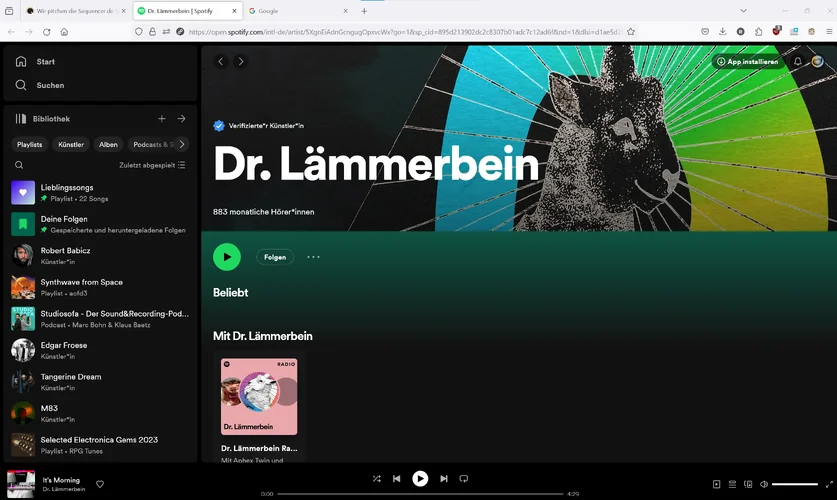Screen dimensions: 837x500
Task: Play Dr. Lämmerbein with green button
Action: (227, 257)
